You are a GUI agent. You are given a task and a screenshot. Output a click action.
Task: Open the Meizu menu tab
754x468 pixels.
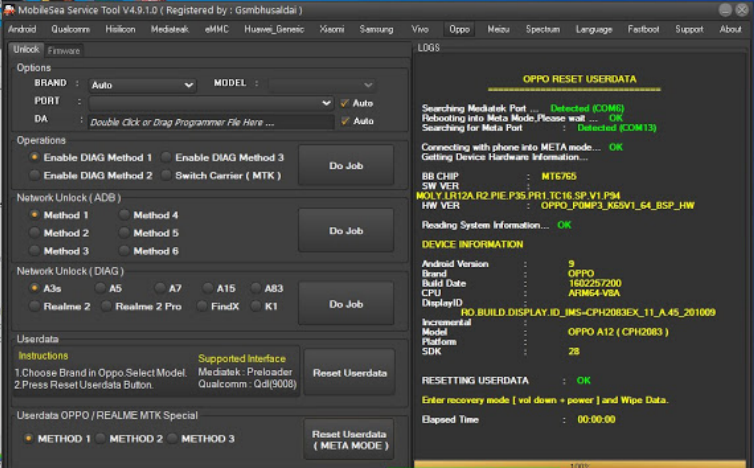tap(498, 29)
